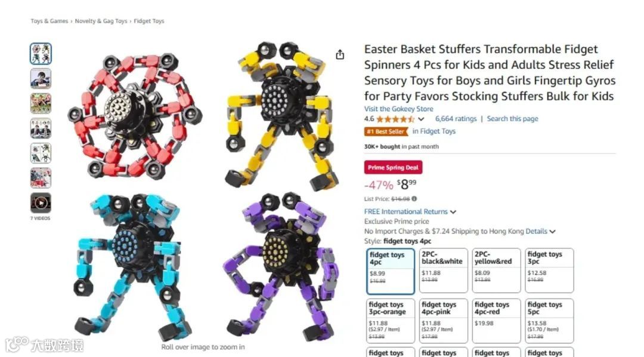Click the main fidget spinner product image
Screen dimensions: 644x357
tap(203, 189)
